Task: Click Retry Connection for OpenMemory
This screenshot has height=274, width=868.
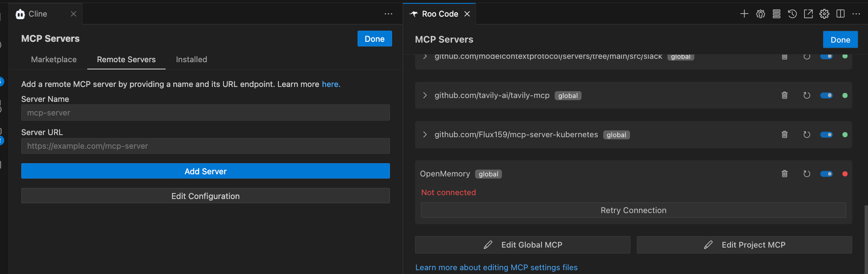Action: click(633, 210)
